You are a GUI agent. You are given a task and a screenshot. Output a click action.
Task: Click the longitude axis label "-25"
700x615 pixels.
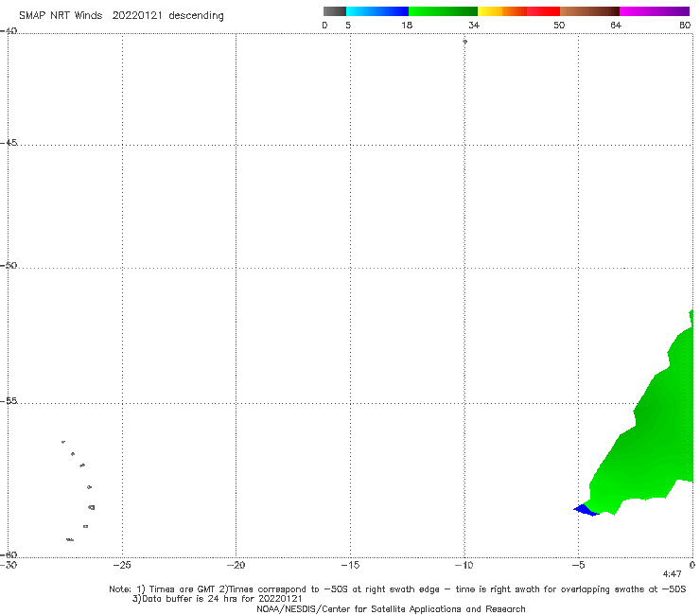(x=122, y=565)
